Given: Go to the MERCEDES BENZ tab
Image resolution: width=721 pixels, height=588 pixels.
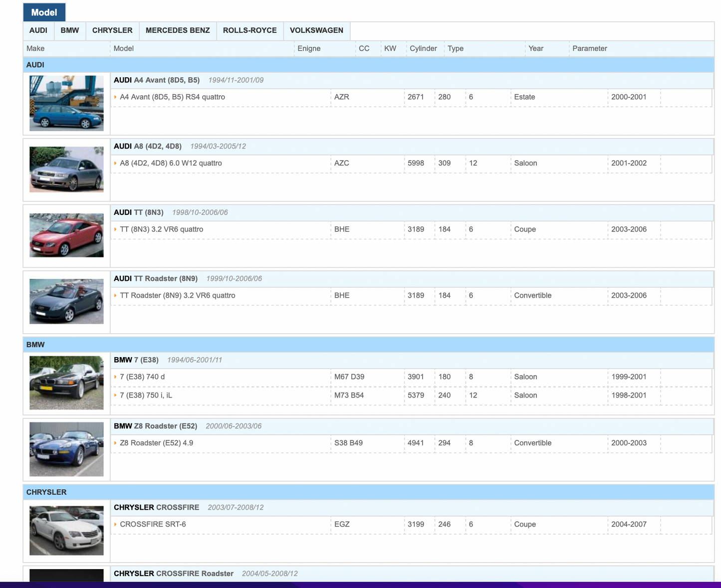Looking at the screenshot, I should (x=178, y=30).
